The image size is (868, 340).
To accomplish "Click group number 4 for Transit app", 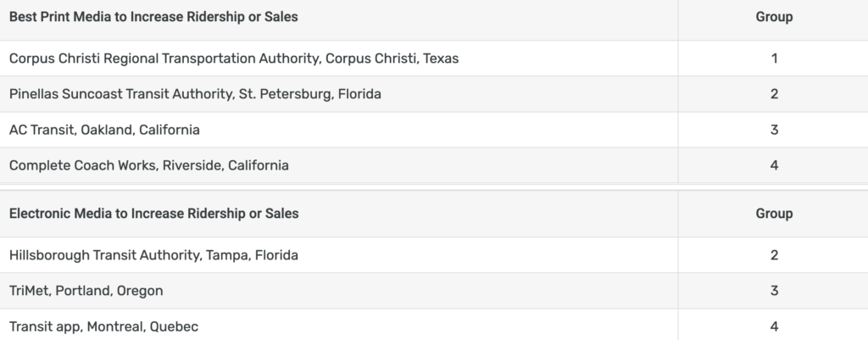I will click(x=774, y=326).
